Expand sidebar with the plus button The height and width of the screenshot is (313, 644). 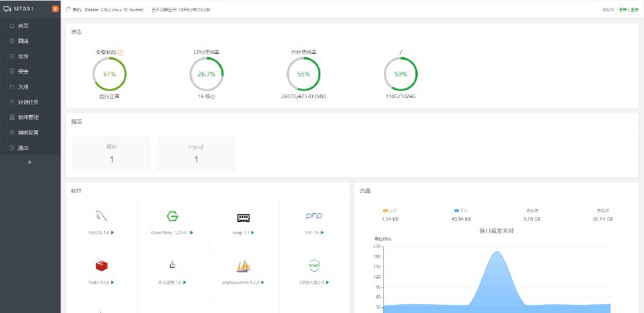tap(29, 163)
